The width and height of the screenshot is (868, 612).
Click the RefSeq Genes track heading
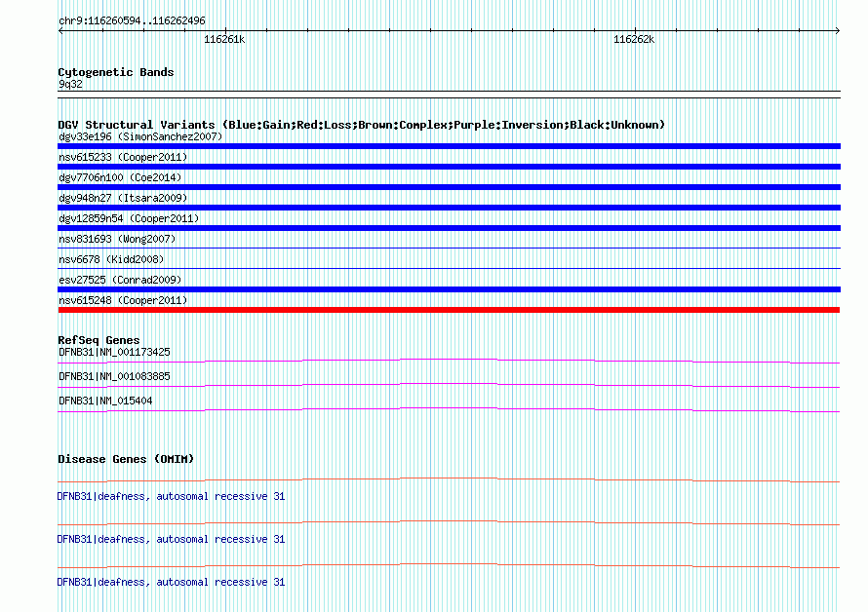click(99, 340)
